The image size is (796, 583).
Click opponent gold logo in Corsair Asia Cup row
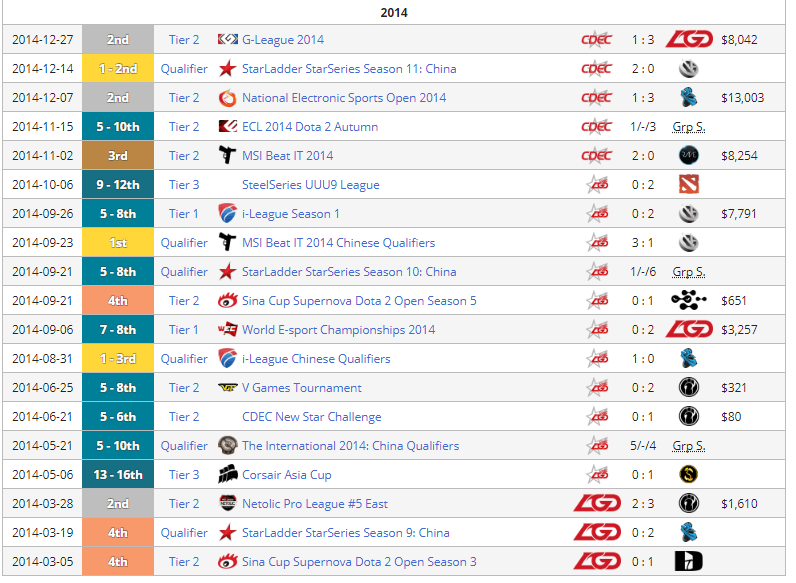click(x=688, y=474)
